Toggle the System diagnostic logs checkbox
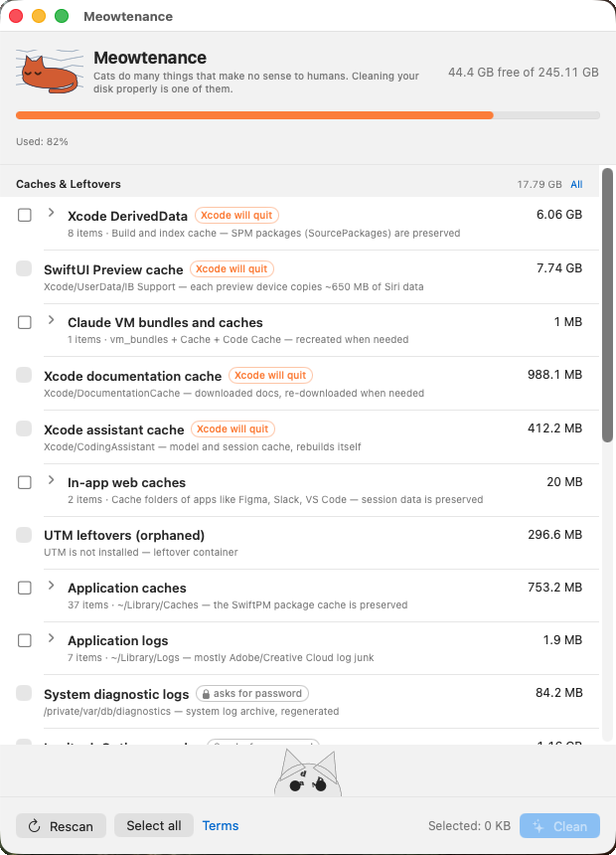Screen dimensions: 616x855 pos(24,693)
